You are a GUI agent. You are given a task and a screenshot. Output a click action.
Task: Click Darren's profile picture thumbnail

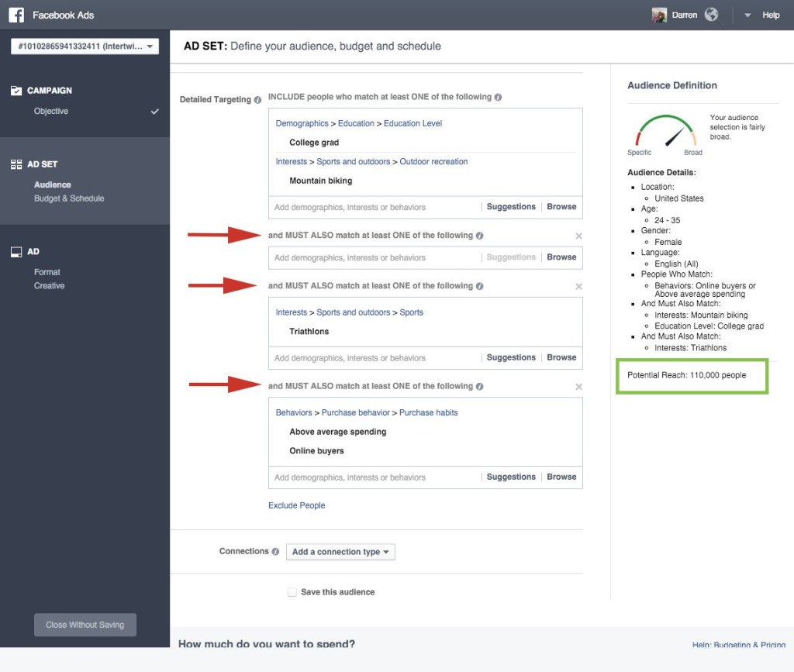[659, 15]
